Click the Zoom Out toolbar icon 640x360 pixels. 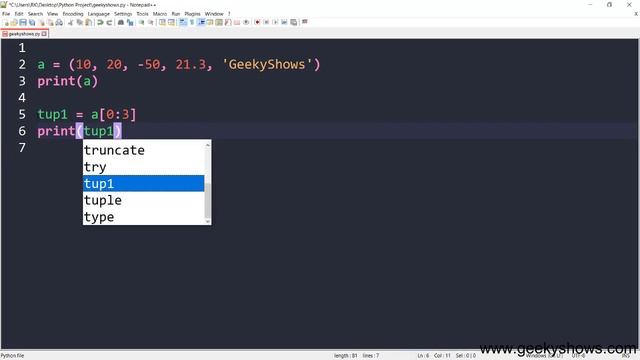pyautogui.click(x=151, y=22)
